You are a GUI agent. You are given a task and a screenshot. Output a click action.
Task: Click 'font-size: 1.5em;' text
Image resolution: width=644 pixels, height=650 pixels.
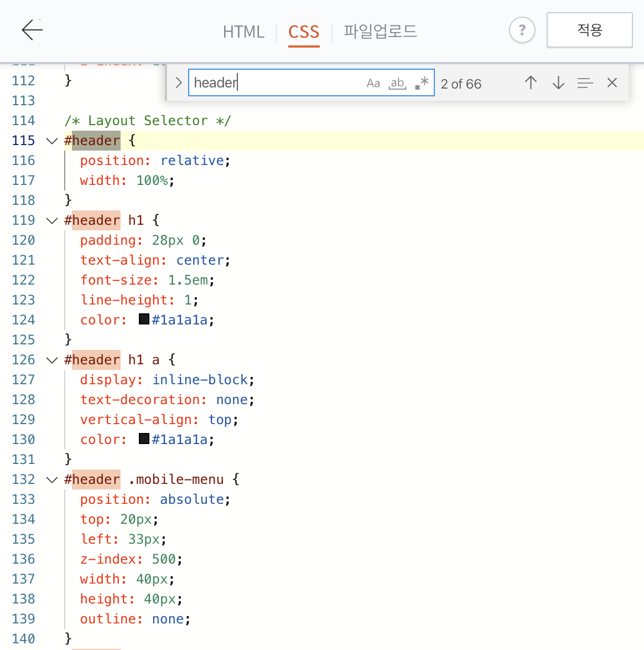[x=147, y=280]
